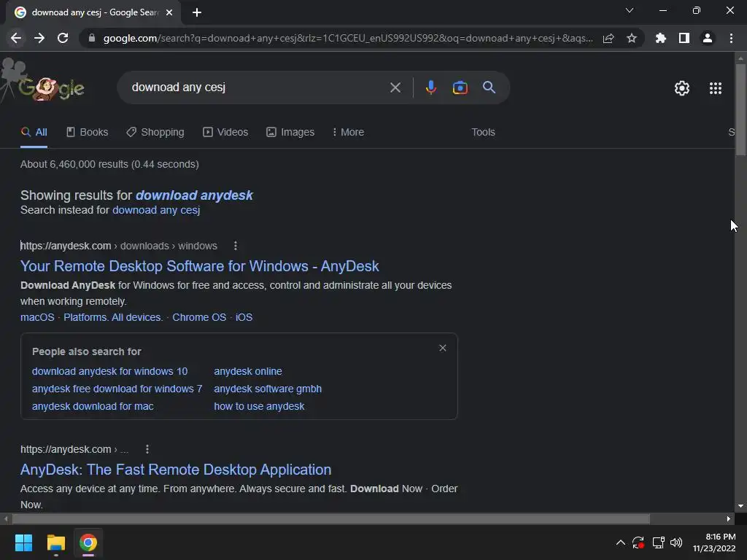The image size is (747, 560).
Task: Click the address bar URL
Action: click(348, 38)
